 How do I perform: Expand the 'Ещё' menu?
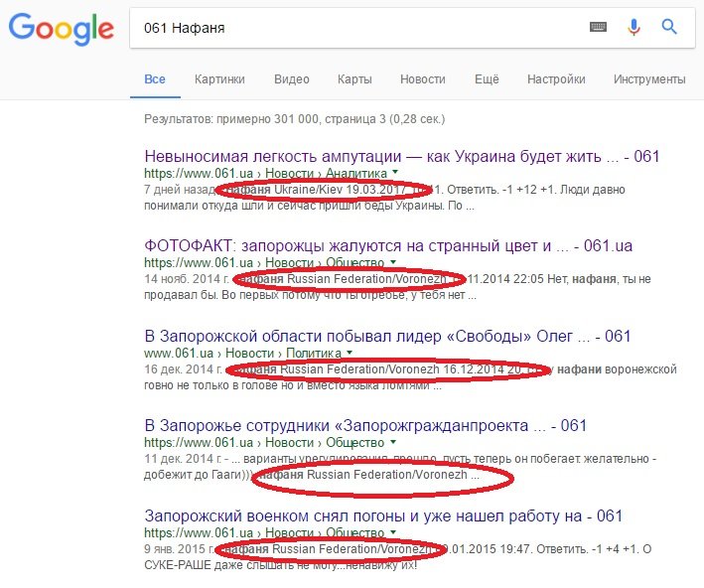[487, 79]
